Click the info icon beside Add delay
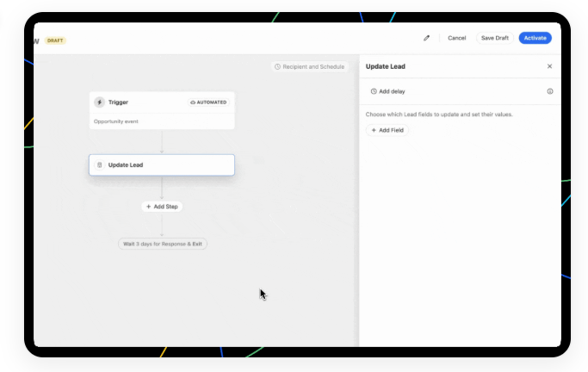 coord(550,91)
